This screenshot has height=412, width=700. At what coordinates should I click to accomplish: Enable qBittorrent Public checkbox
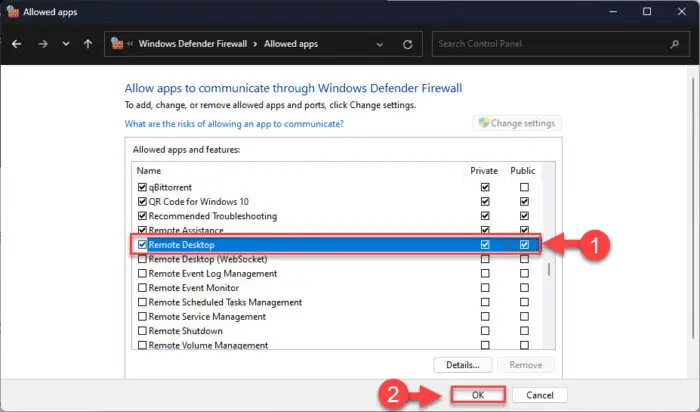(524, 187)
